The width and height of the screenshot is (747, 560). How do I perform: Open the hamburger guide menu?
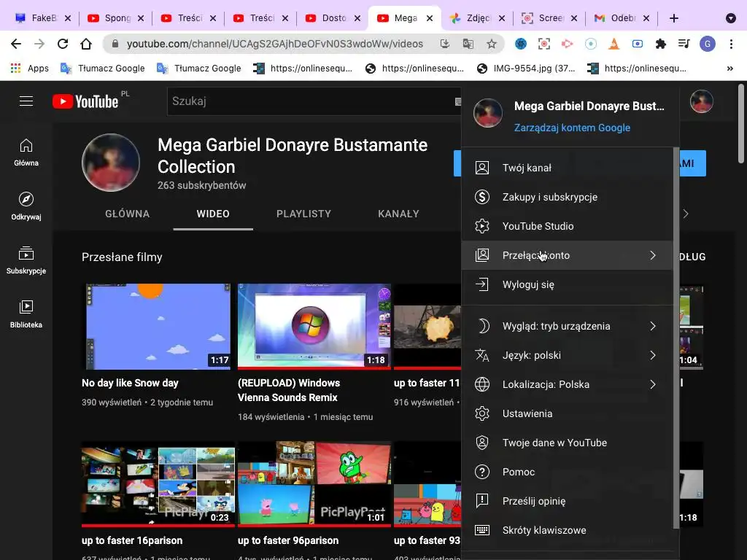[26, 101]
